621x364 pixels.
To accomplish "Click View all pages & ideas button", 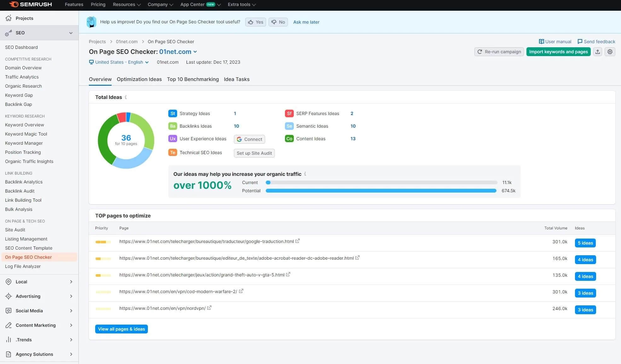I will tap(121, 329).
